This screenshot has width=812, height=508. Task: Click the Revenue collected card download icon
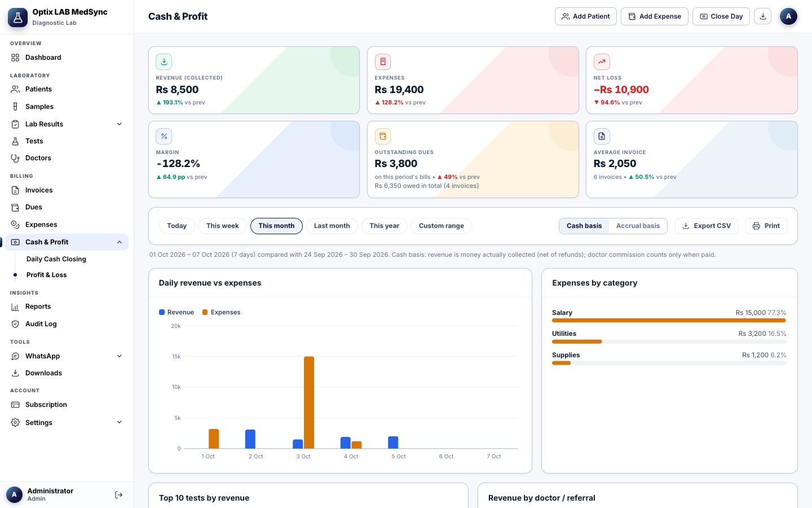[x=164, y=62]
